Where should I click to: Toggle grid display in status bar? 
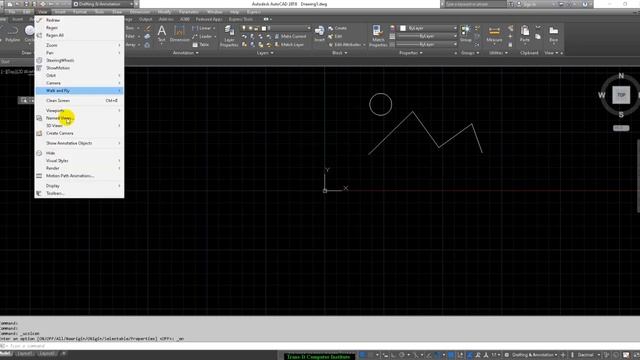pyautogui.click(x=362, y=355)
